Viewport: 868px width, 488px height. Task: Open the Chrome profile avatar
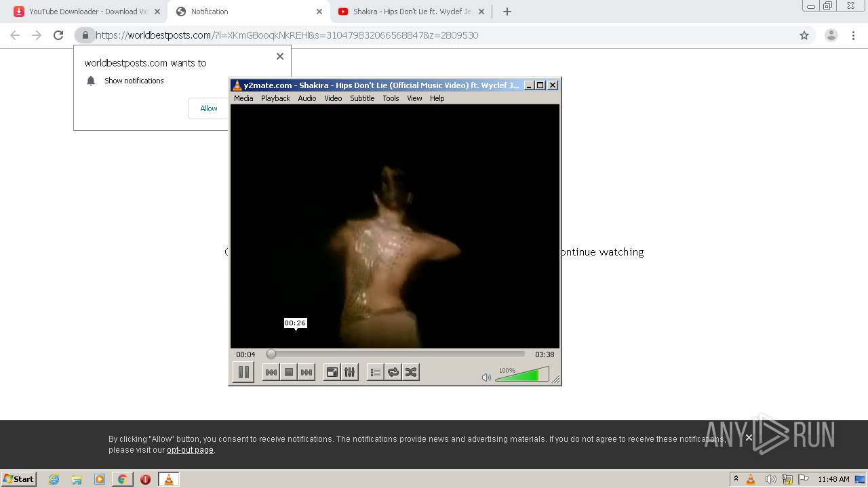pyautogui.click(x=831, y=35)
